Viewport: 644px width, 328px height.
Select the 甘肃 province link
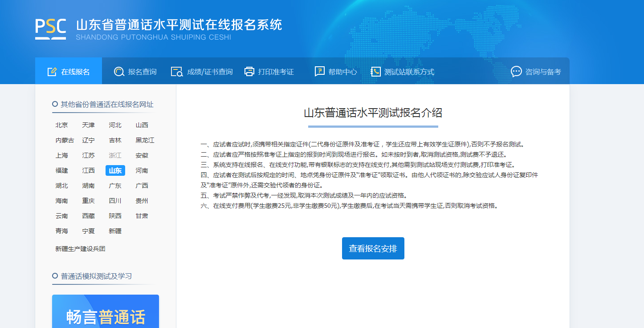point(142,216)
